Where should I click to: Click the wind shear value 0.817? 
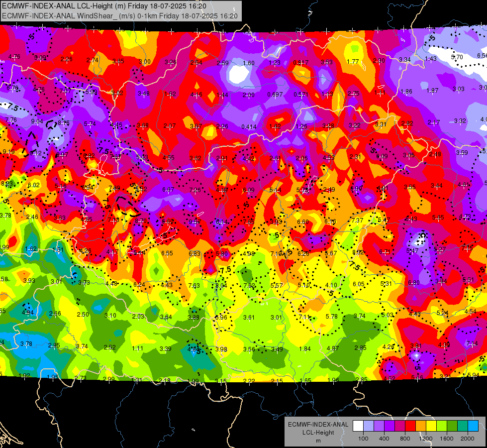point(300,63)
